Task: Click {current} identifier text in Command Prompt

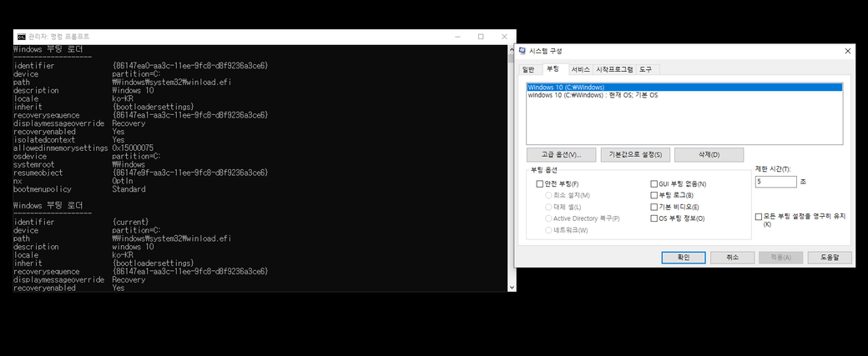Action: point(131,223)
